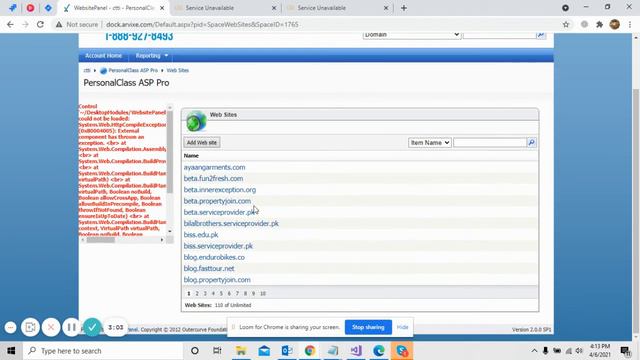Click the browser address bar URL
This screenshot has width=640, height=360.
coord(202,24)
